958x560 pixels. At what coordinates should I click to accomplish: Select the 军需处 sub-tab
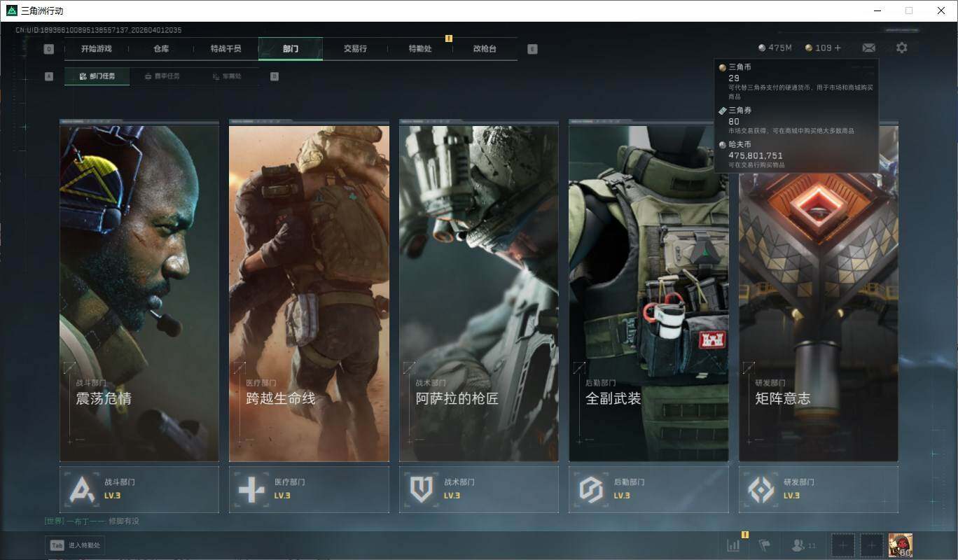227,76
